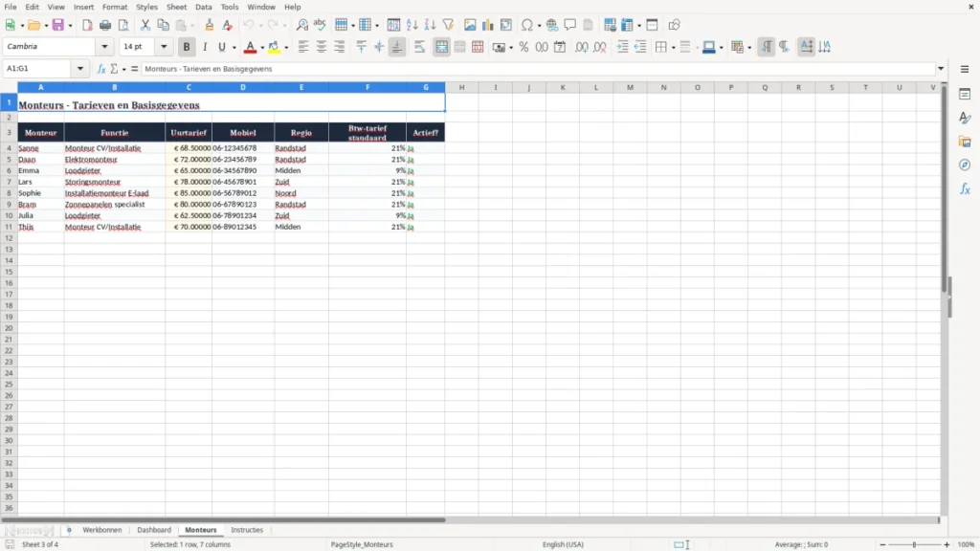Click the Actief? header cell
Viewport: 980px width, 551px height.
426,132
